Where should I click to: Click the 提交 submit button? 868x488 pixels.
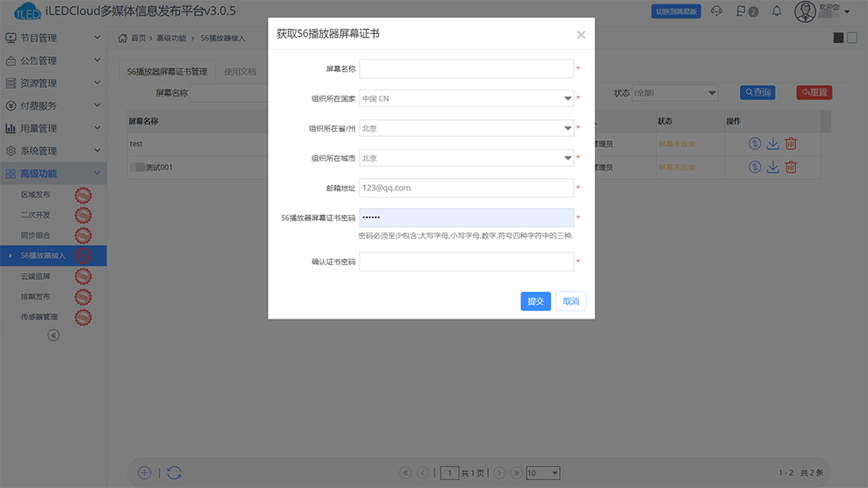pos(535,301)
